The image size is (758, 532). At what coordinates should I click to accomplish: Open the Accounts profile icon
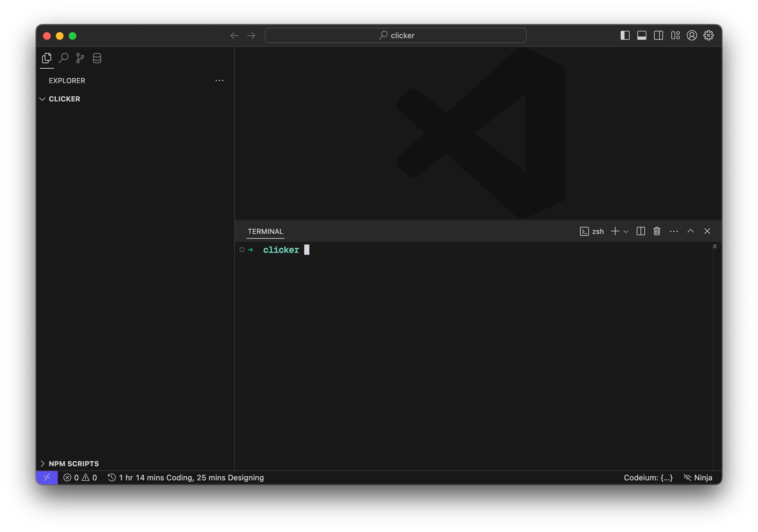tap(692, 35)
